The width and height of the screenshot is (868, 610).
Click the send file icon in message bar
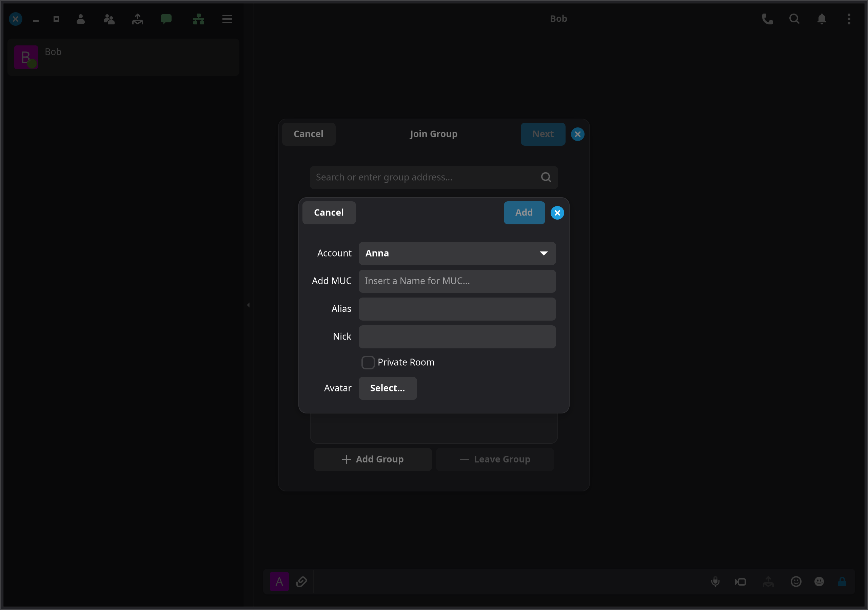[x=768, y=581]
